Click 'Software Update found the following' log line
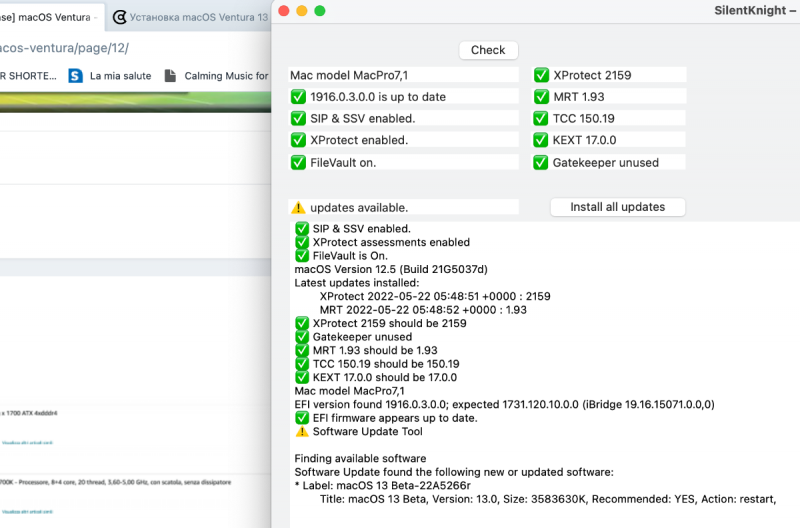This screenshot has height=528, width=800. click(x=454, y=472)
